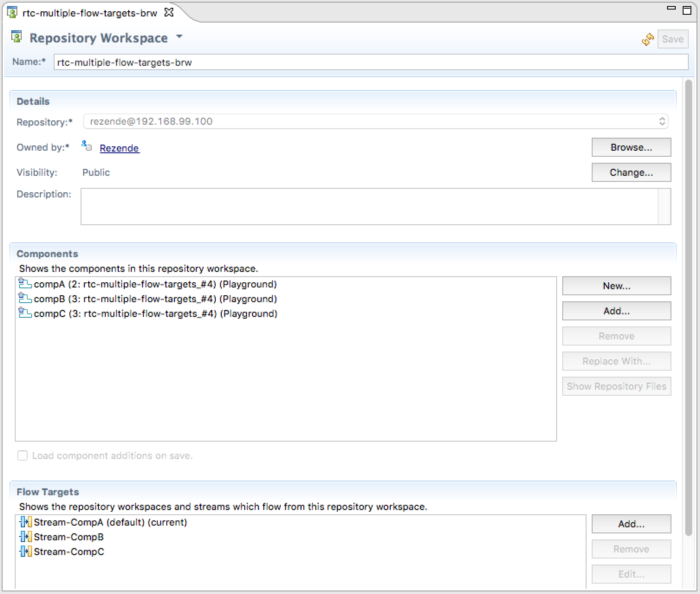Click the Public visibility value
Viewport: 700px width, 594px height.
(96, 172)
